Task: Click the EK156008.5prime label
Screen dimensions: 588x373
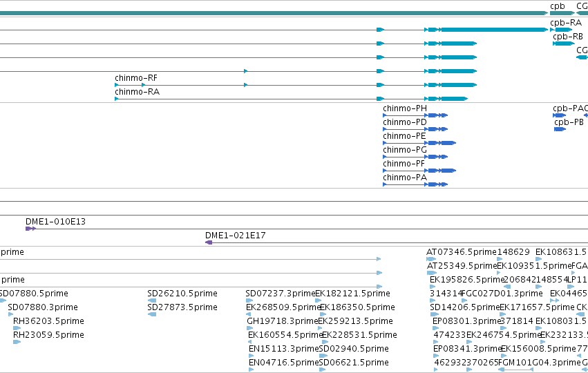Action: click(538, 349)
